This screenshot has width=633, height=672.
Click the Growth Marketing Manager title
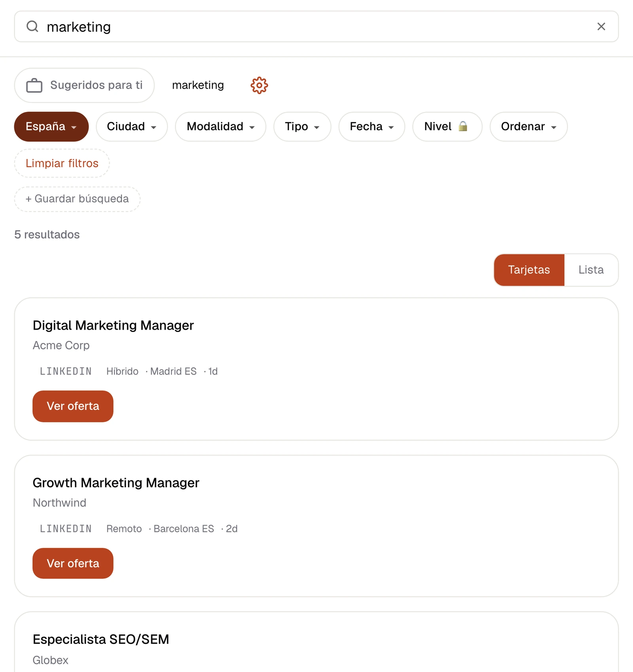pyautogui.click(x=116, y=483)
